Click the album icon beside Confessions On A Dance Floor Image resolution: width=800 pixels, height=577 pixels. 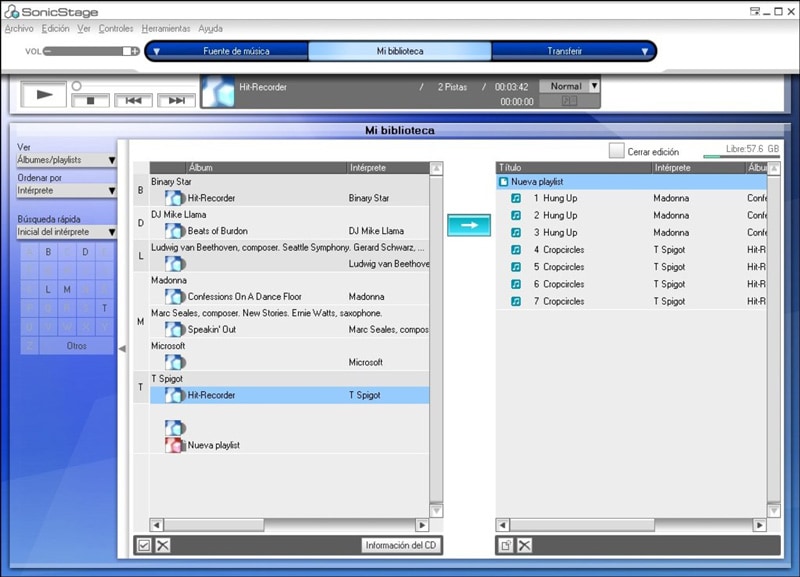[174, 296]
